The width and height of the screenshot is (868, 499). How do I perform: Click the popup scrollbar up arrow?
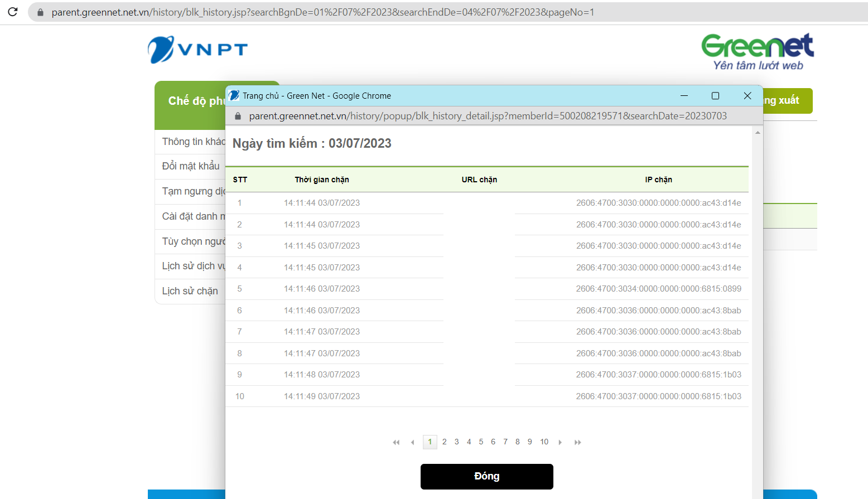pyautogui.click(x=758, y=132)
